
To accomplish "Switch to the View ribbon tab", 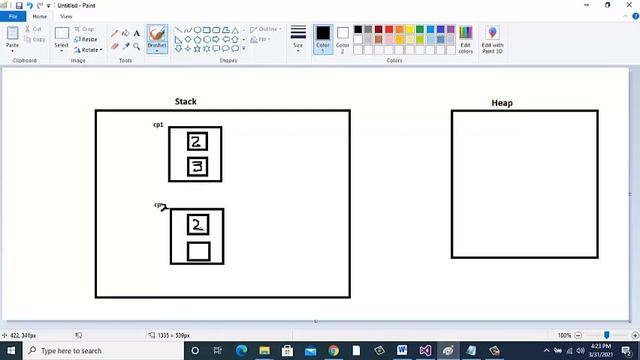I will (x=66, y=16).
